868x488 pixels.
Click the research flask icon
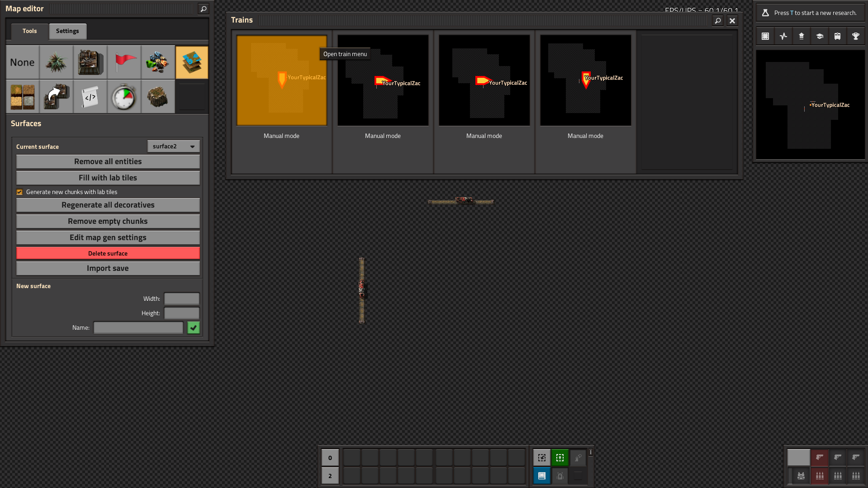[x=765, y=13]
